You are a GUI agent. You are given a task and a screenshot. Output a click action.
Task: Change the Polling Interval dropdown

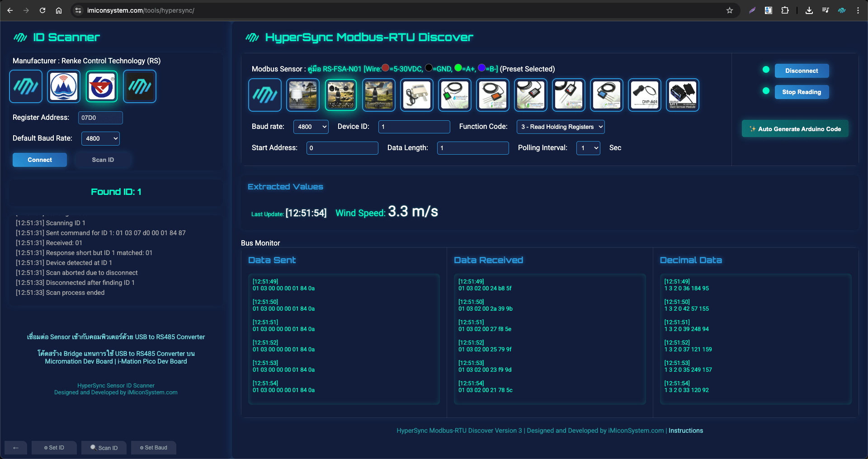(588, 148)
